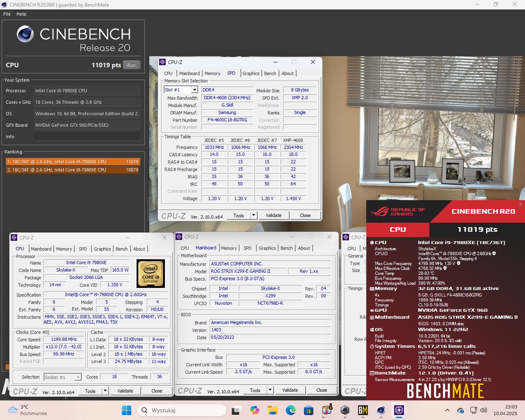
Task: Open the Cinebench File menu
Action: click(7, 14)
